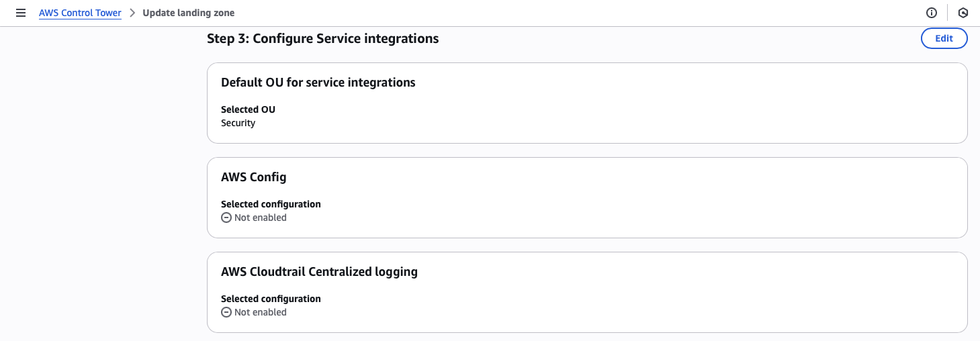Edit Step 3 service integrations

click(944, 38)
